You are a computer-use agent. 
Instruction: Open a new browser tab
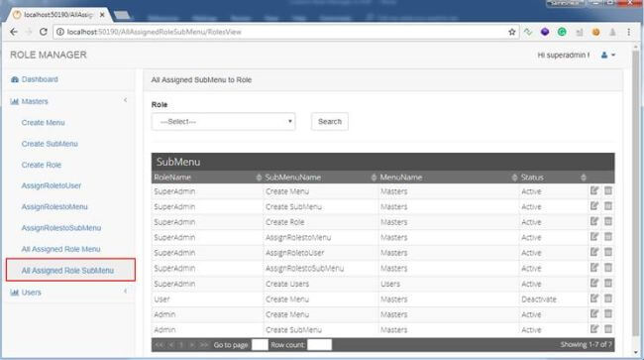pos(122,15)
